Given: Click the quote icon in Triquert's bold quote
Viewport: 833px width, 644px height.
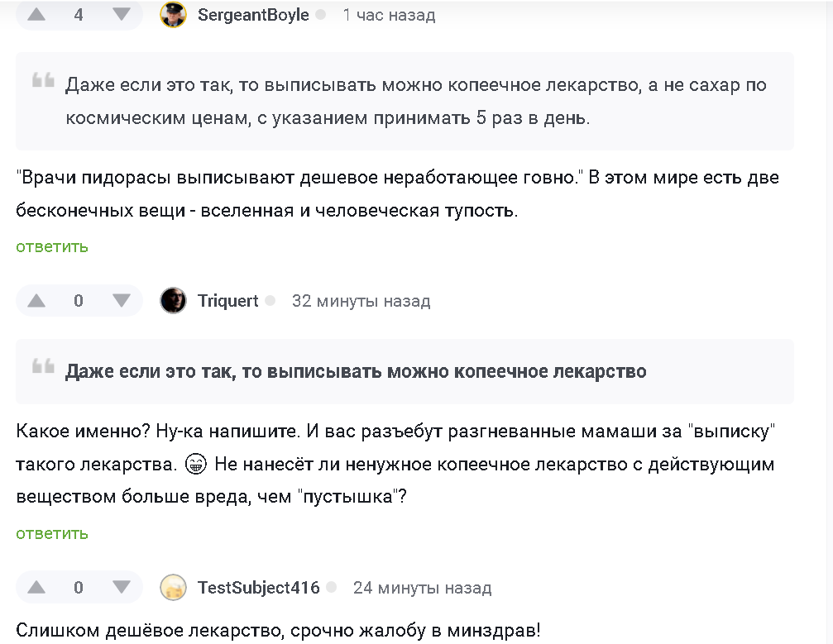Looking at the screenshot, I should coord(43,366).
